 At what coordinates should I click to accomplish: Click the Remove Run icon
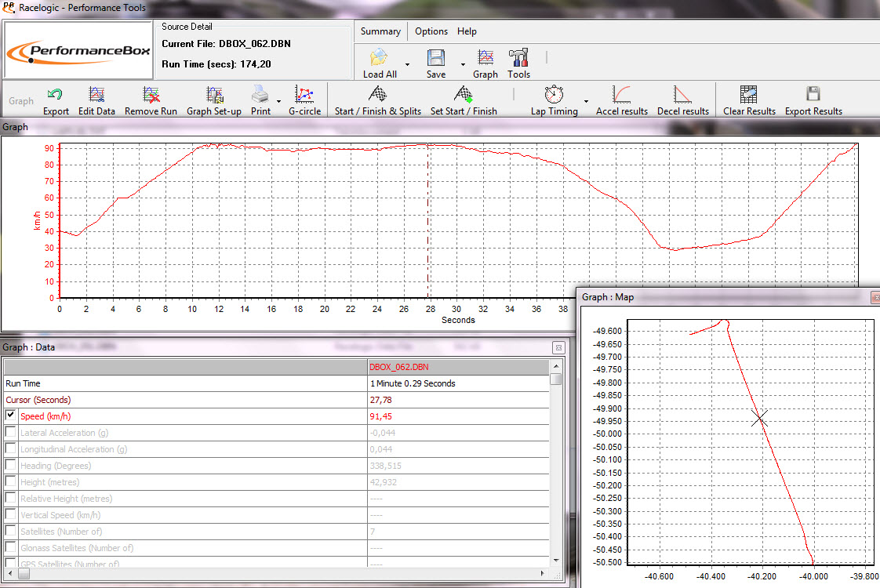click(x=151, y=94)
